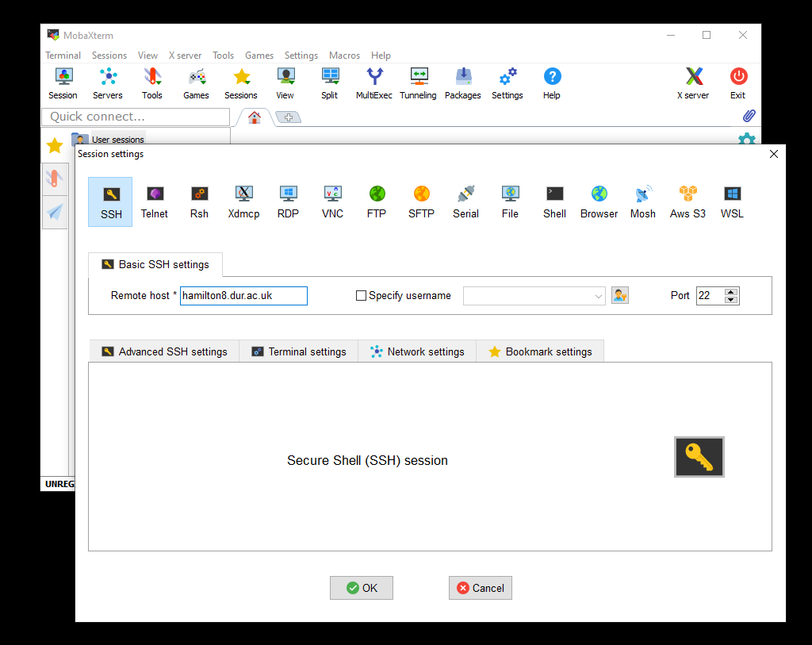This screenshot has width=812, height=645.
Task: Click the Exit power icon
Action: tap(738, 83)
